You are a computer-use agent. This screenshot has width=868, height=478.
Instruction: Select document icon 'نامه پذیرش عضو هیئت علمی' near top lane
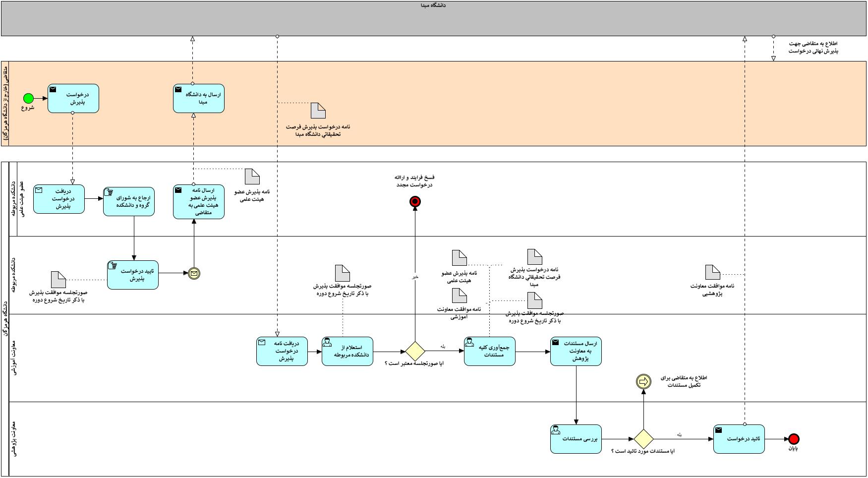coord(252,177)
